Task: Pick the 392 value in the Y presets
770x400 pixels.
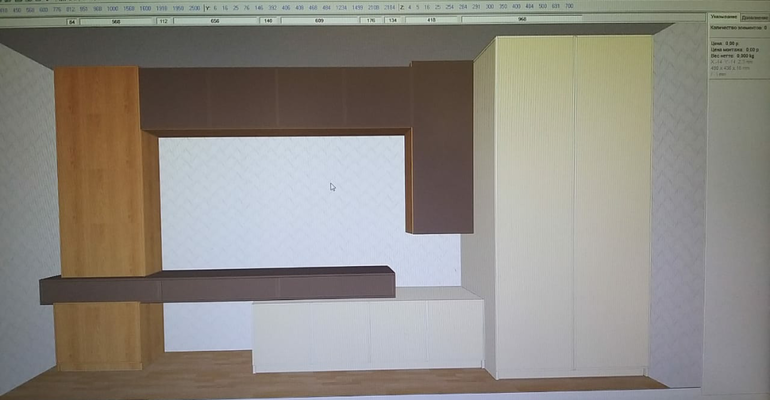Action: pos(272,7)
